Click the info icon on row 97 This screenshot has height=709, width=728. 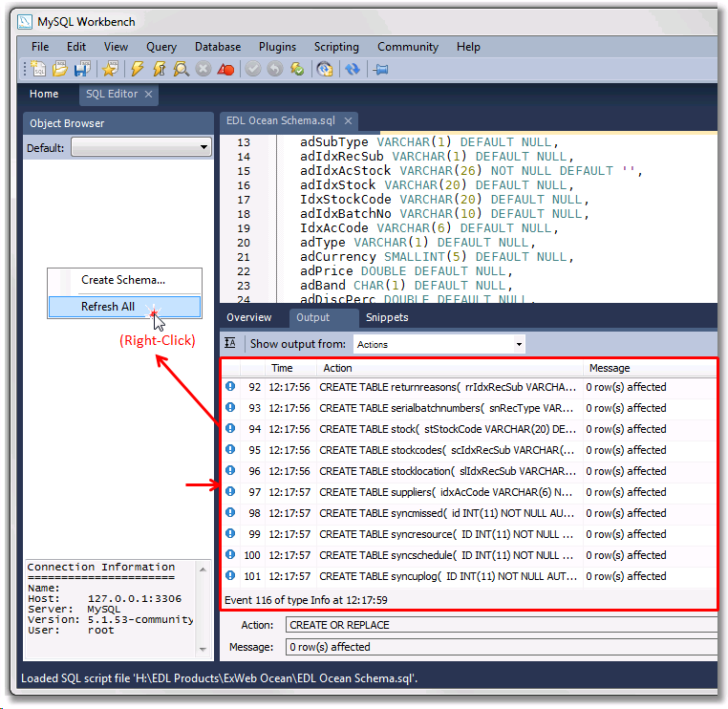[230, 491]
